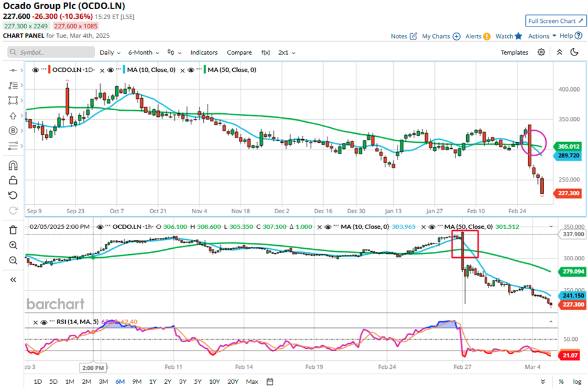The width and height of the screenshot is (588, 391).
Task: Open the calendar date range picker
Action: point(270,381)
